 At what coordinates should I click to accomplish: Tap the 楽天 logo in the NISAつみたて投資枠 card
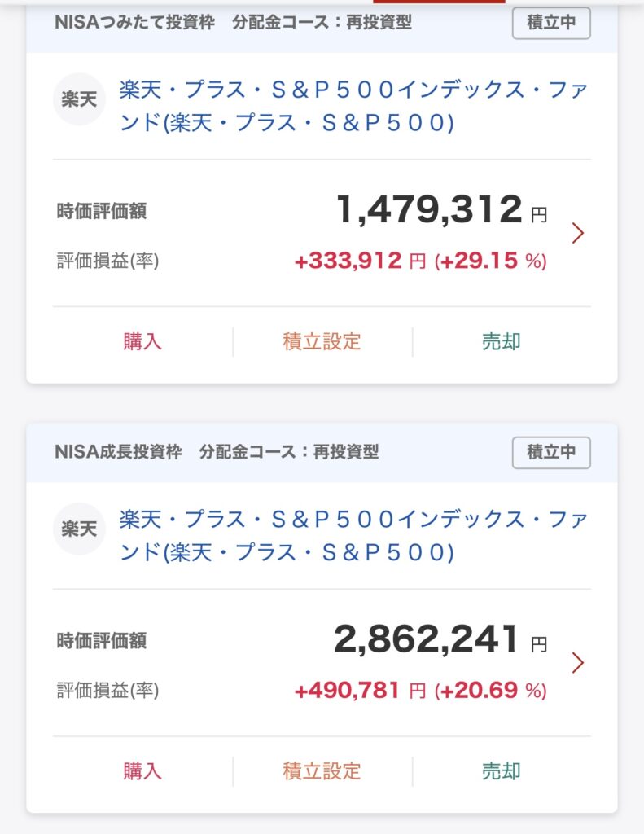[79, 99]
